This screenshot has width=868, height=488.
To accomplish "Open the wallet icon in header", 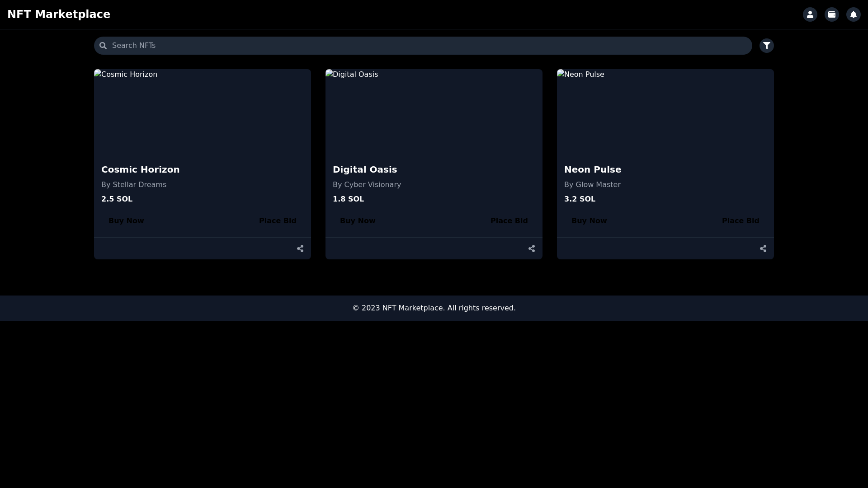I will [831, 14].
